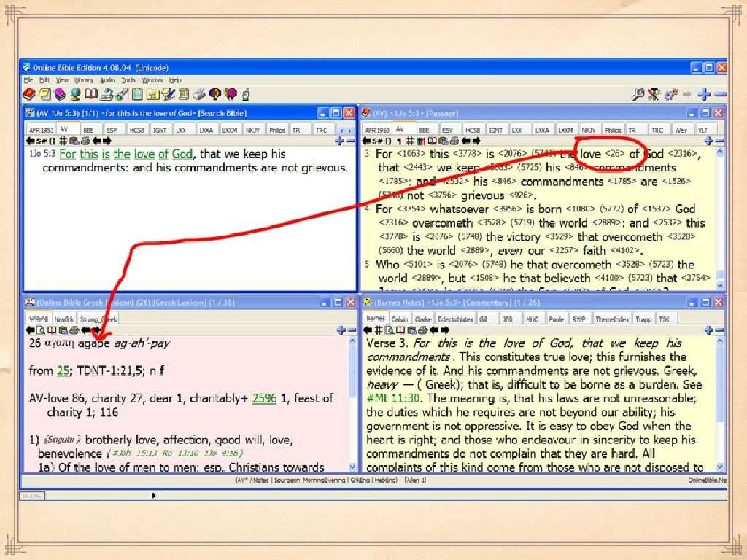Click the S# Strong's numbers icon in Search Bible window
747x560 pixels.
point(42,141)
